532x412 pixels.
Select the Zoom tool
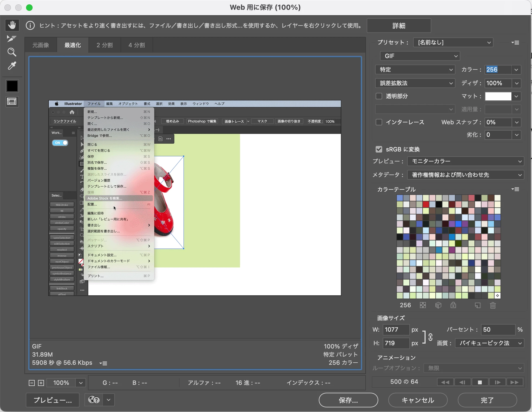[x=12, y=52]
